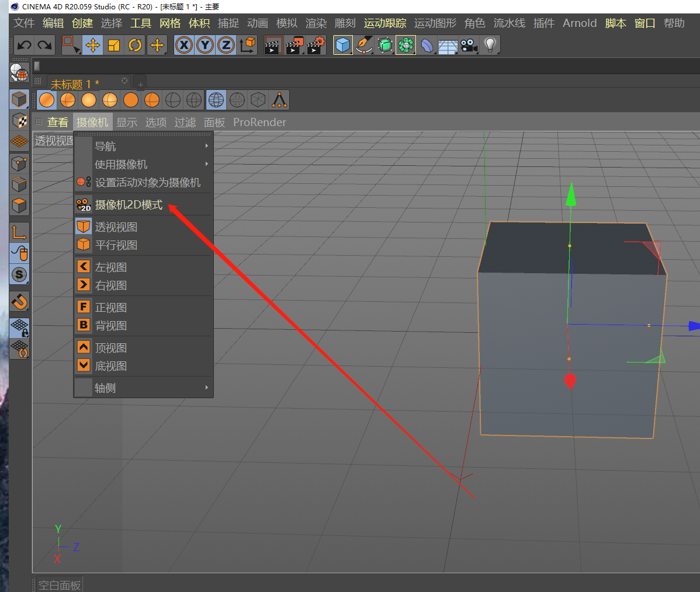Open viewport 显示 menu
700x592 pixels.
click(127, 122)
